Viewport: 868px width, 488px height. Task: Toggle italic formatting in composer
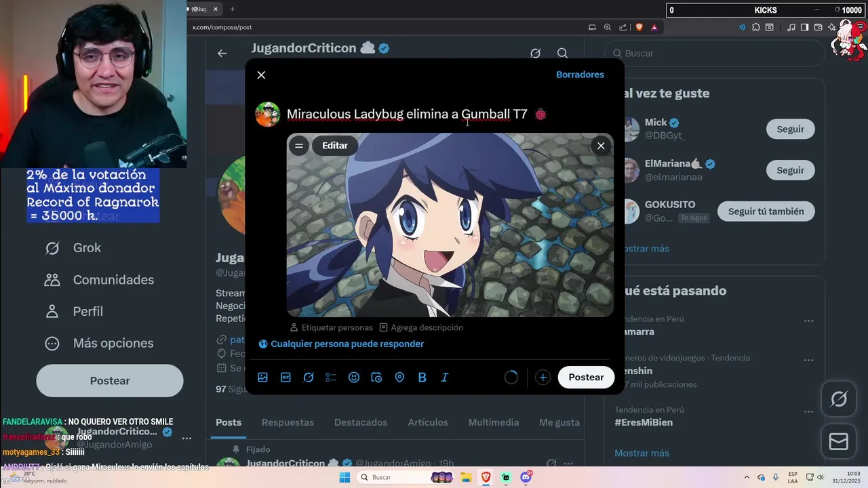[445, 378]
